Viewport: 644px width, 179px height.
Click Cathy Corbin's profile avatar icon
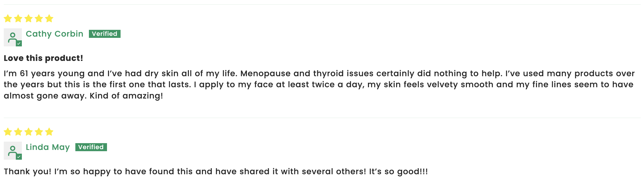[x=13, y=37]
